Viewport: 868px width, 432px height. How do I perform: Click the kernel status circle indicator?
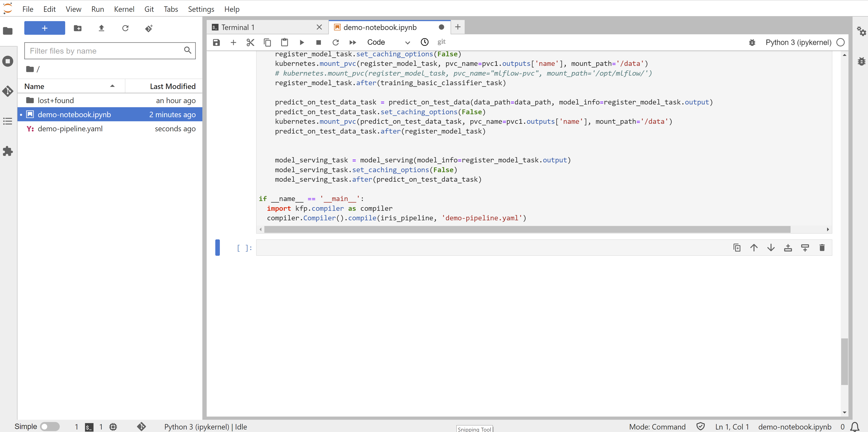(840, 42)
